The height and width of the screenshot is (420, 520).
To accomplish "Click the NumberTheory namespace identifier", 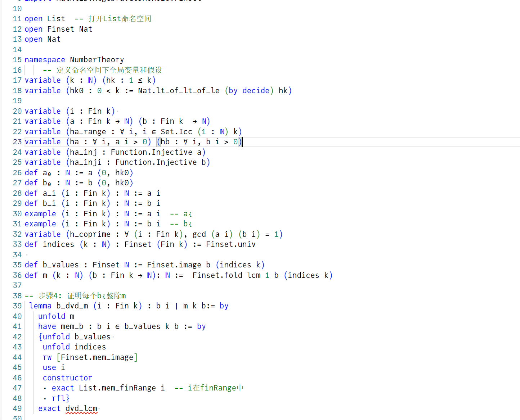I will tap(97, 60).
